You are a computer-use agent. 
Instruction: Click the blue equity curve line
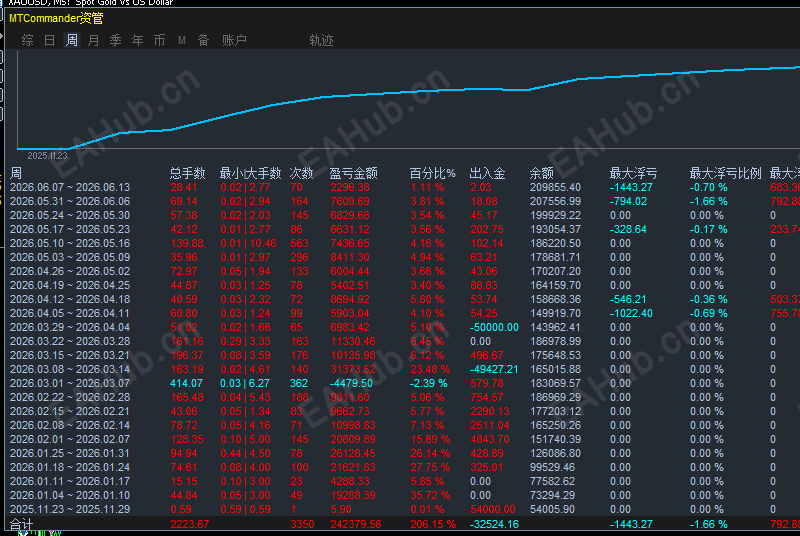[408, 92]
